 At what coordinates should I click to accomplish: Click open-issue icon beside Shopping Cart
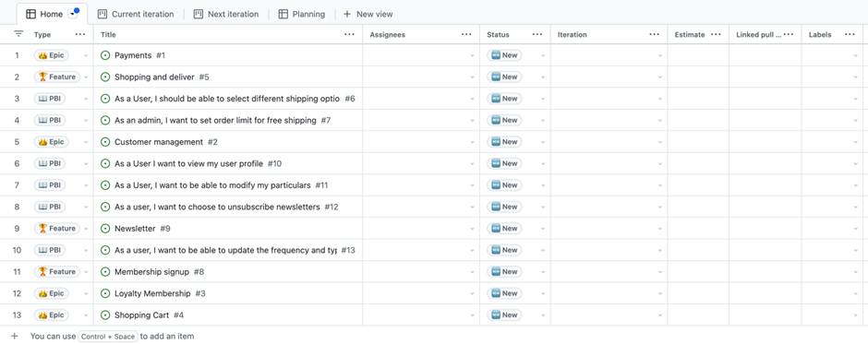click(x=105, y=315)
